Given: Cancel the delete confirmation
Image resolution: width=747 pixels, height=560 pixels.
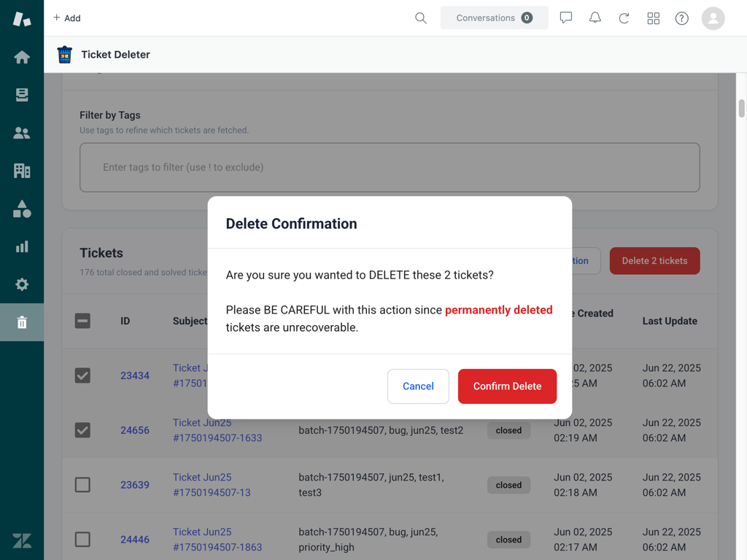Looking at the screenshot, I should tap(418, 386).
